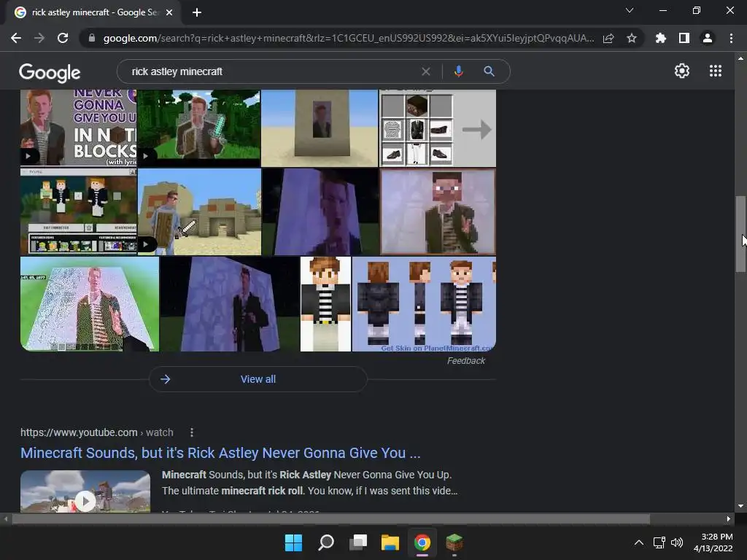The image size is (747, 560).
Task: Open the Windows Start menu
Action: (293, 542)
